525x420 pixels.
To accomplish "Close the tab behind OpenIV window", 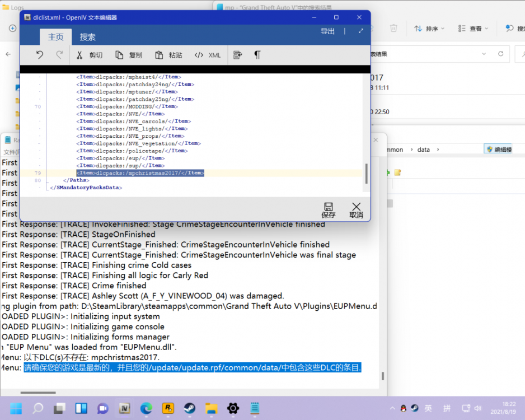I will point(376,140).
